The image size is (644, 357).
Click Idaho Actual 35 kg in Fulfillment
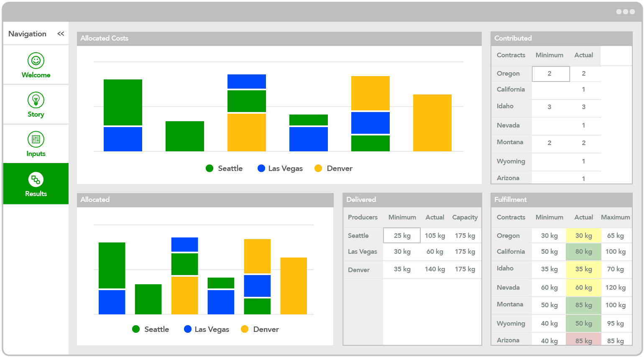tap(583, 269)
